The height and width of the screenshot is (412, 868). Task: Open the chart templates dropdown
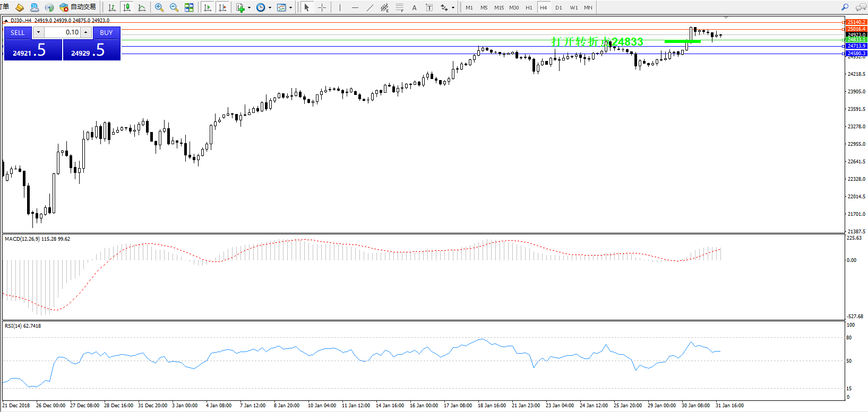coord(290,7)
